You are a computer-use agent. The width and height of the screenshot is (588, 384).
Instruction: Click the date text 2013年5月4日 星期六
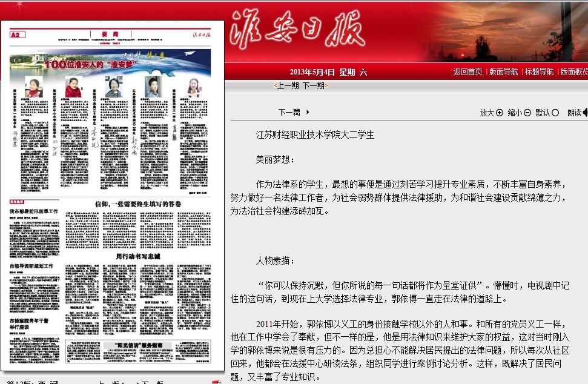coord(328,72)
